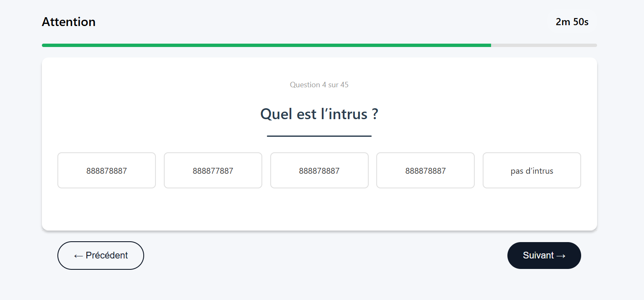
Task: Click the word "Suivant" in the dark button
Action: pyautogui.click(x=538, y=256)
